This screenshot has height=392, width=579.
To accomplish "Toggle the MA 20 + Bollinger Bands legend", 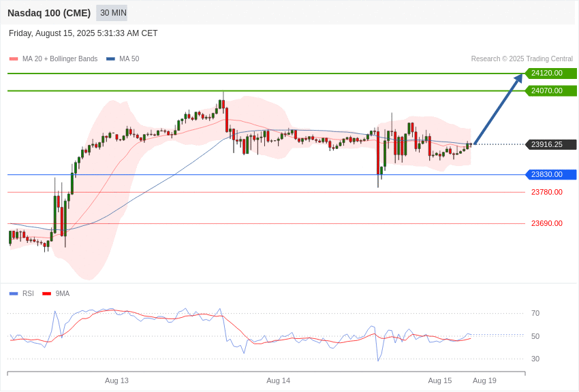I will [x=54, y=59].
